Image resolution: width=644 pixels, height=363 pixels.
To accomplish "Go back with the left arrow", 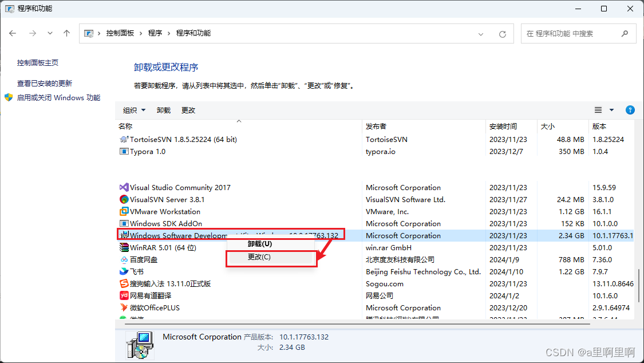I will click(13, 33).
